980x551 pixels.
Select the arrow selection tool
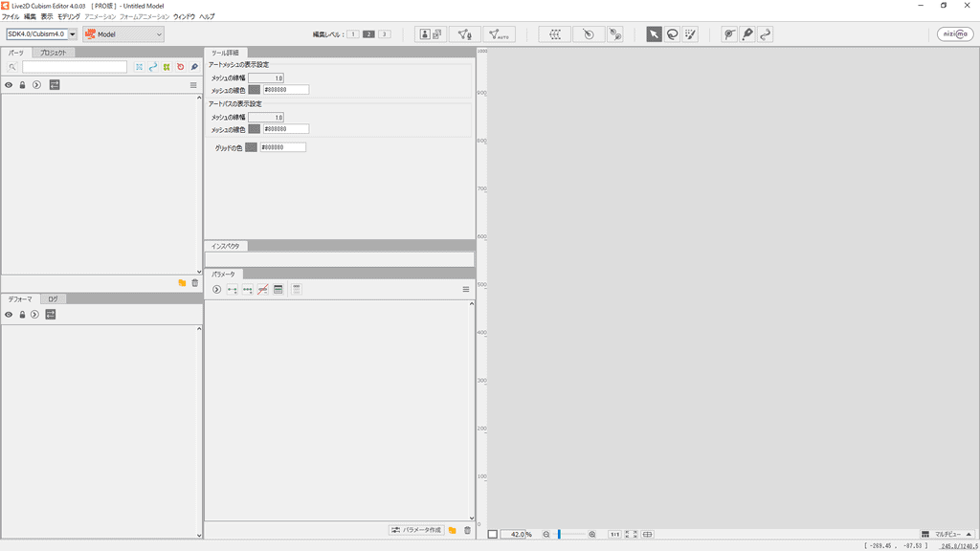click(x=654, y=34)
